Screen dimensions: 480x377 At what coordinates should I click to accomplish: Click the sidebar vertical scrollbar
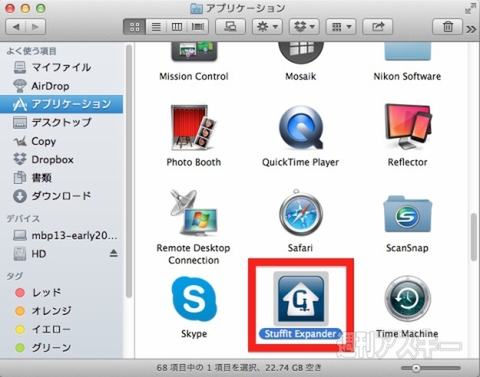[128, 171]
